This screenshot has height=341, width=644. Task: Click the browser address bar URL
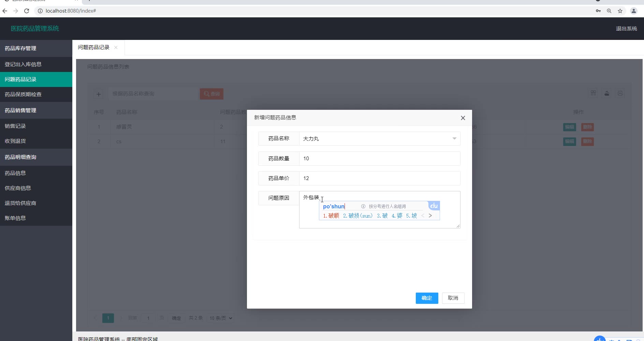pyautogui.click(x=71, y=11)
